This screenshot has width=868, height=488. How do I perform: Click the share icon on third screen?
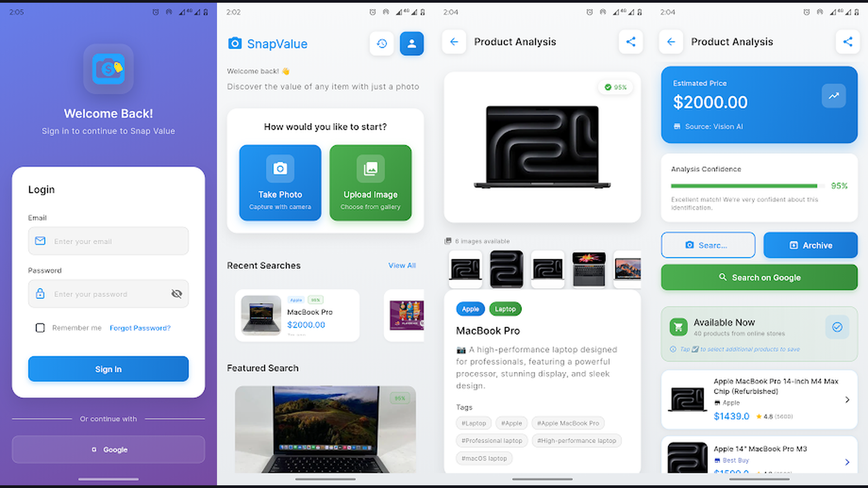pos(631,42)
